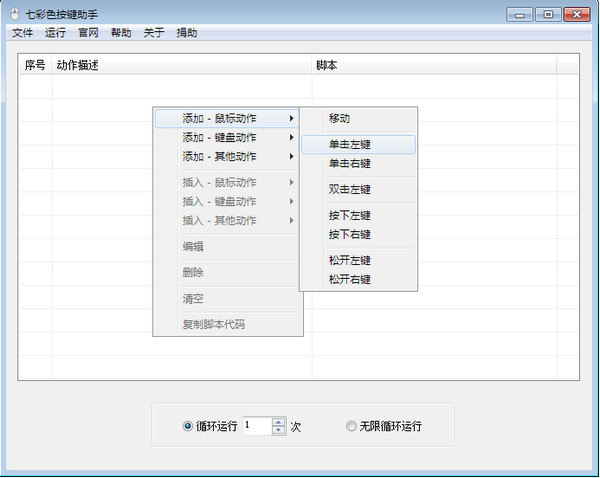Expand the 添加 - 键盘动作 submenu

point(227,137)
